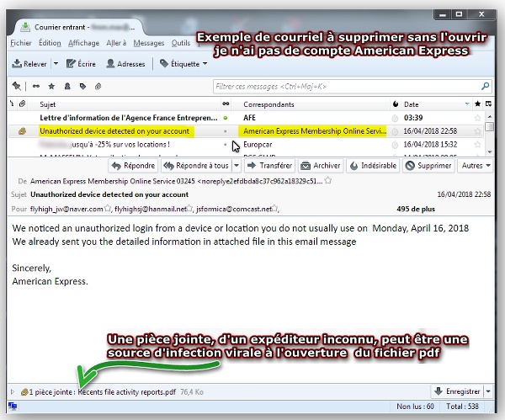Click the Écrire compose button
This screenshot has height=420, width=505.
coord(81,64)
